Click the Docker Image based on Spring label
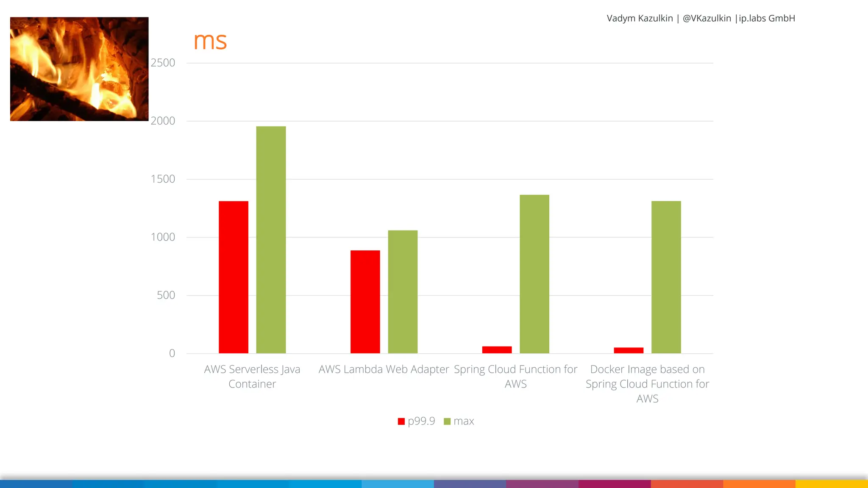This screenshot has height=488, width=868. [x=647, y=384]
